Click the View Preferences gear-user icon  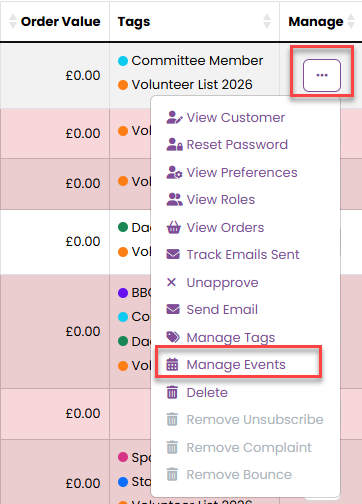tap(174, 173)
